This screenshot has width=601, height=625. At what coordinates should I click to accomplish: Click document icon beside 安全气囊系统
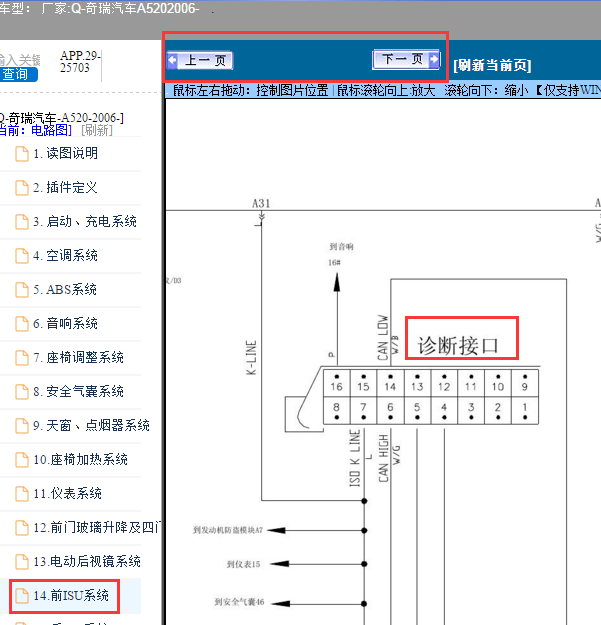(22, 392)
